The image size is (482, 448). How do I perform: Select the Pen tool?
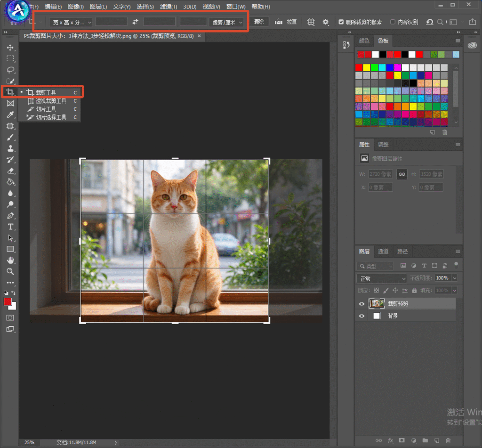(x=10, y=216)
